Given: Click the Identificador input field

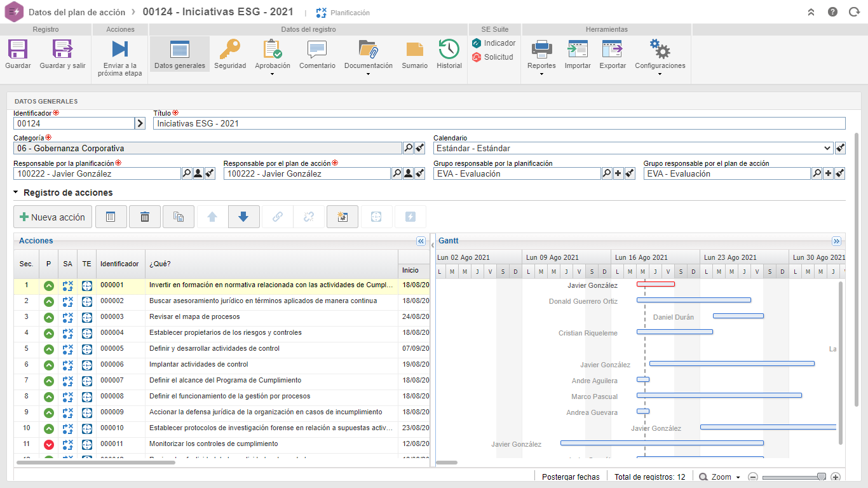Looking at the screenshot, I should (x=74, y=123).
